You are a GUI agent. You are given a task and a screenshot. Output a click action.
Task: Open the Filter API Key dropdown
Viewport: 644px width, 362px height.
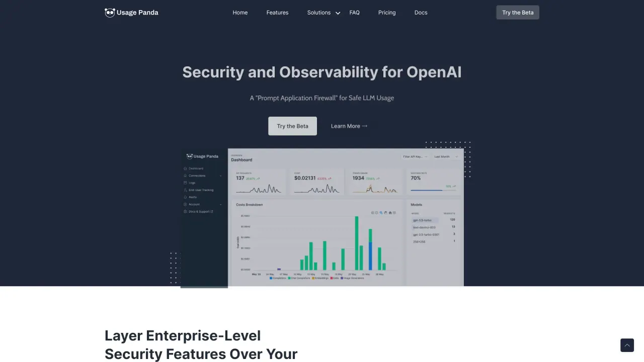point(415,157)
